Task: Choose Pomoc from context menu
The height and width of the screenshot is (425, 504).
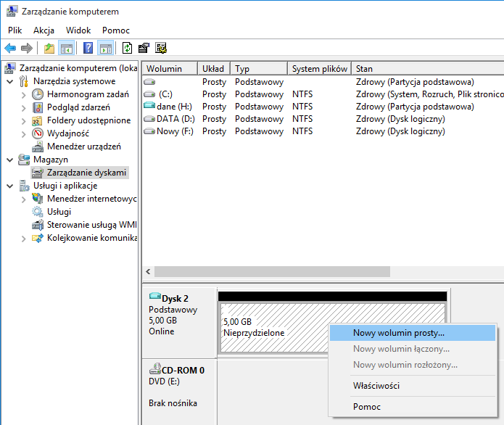Action: tap(413, 407)
